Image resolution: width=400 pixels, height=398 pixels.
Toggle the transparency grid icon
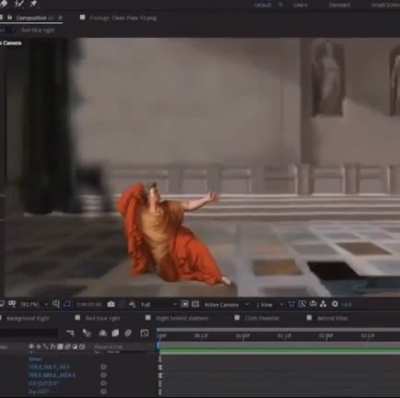[195, 304]
